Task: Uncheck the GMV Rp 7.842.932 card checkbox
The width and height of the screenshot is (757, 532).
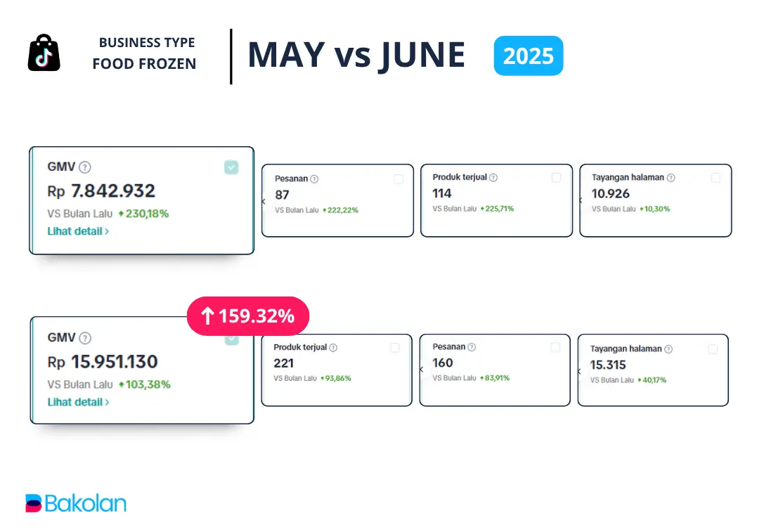Action: pos(231,167)
